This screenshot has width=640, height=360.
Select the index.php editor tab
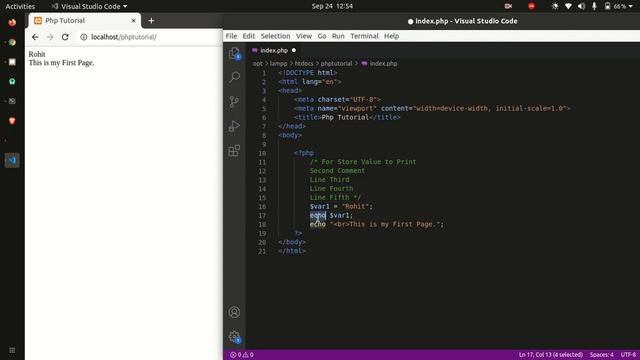[274, 50]
